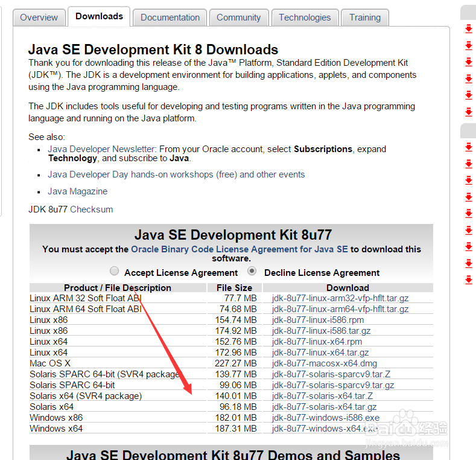Open Java Developer Day hands-on workshops link
The width and height of the screenshot is (476, 460).
click(x=176, y=174)
